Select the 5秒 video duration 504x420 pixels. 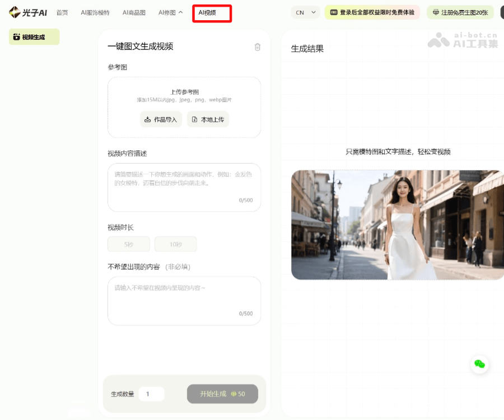(129, 244)
